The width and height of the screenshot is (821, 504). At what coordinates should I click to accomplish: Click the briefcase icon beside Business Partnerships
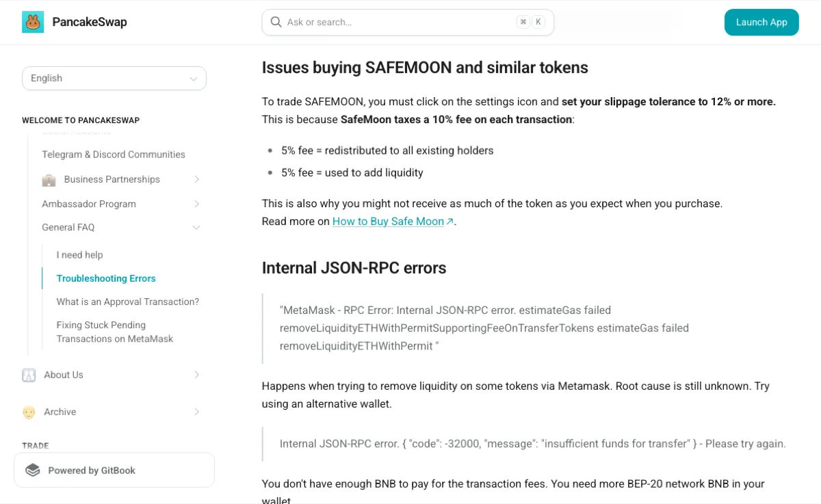click(x=49, y=180)
